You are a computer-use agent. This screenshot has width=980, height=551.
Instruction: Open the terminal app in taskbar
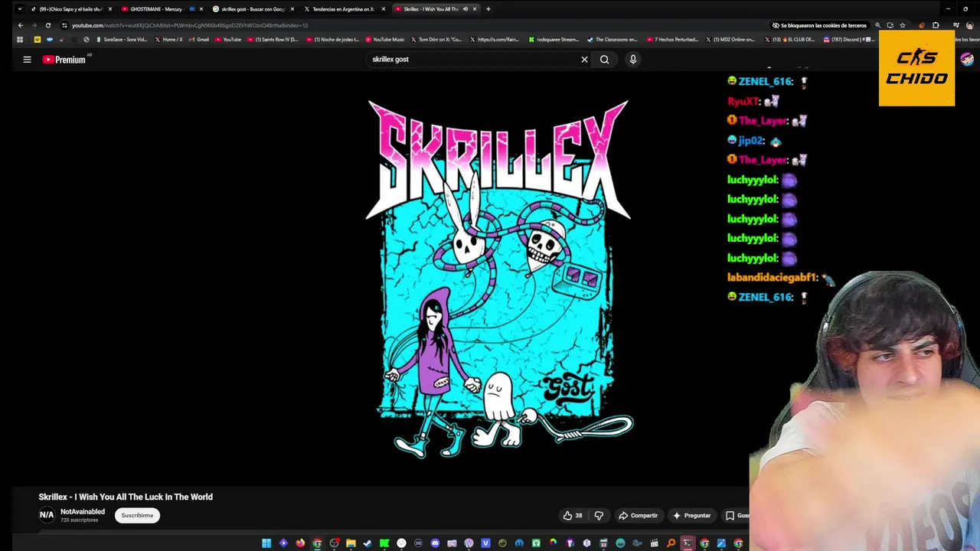[x=687, y=543]
